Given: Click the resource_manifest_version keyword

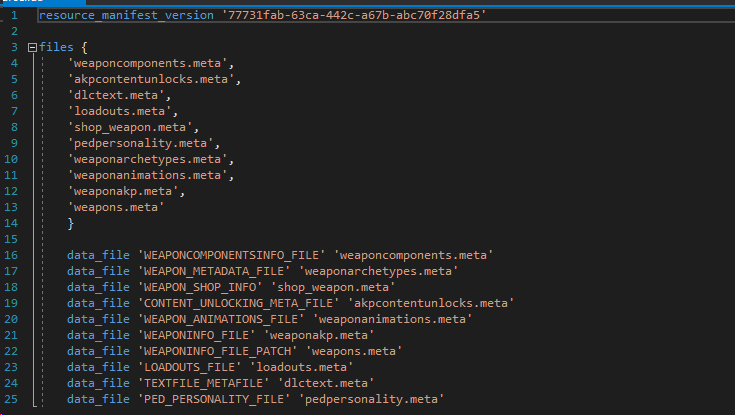Looking at the screenshot, I should 126,15.
